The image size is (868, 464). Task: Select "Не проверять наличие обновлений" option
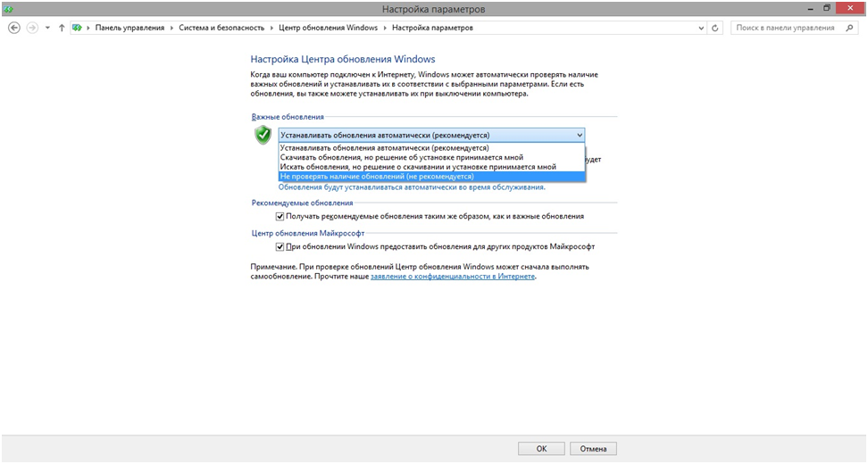(x=377, y=177)
